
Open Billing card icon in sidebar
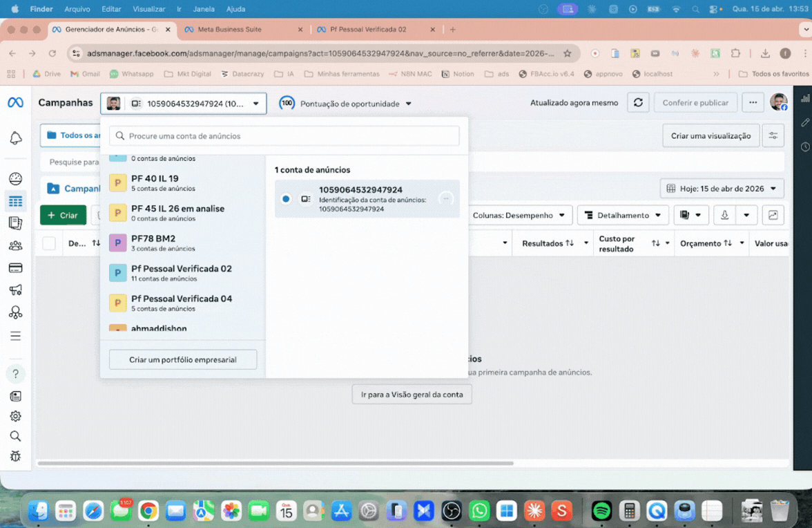point(15,268)
